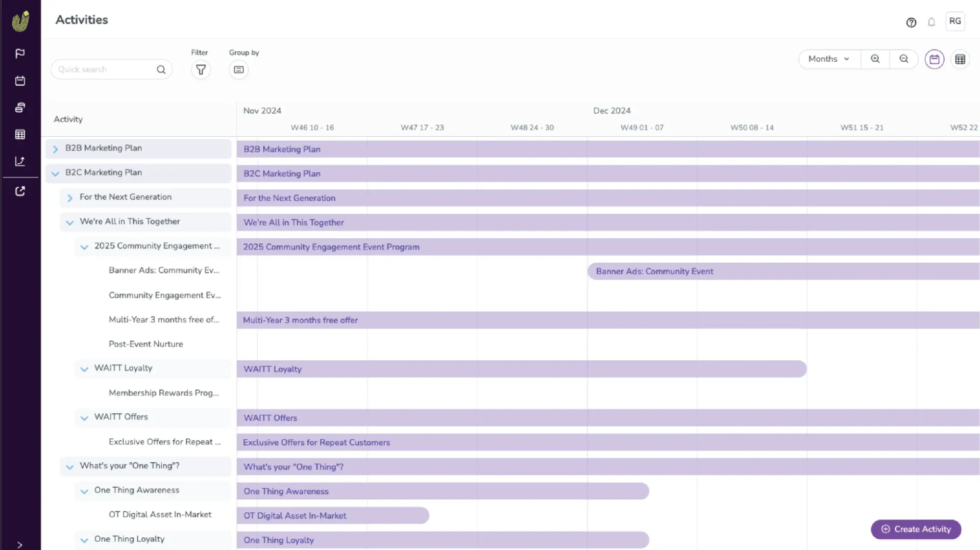Open the table grid icon in sidebar
Image resolution: width=980 pixels, height=550 pixels.
[20, 134]
